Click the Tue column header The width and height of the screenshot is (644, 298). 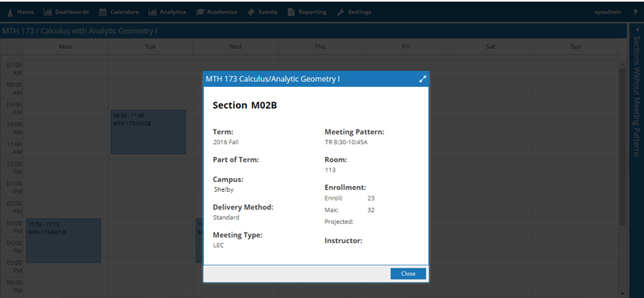pyautogui.click(x=150, y=47)
